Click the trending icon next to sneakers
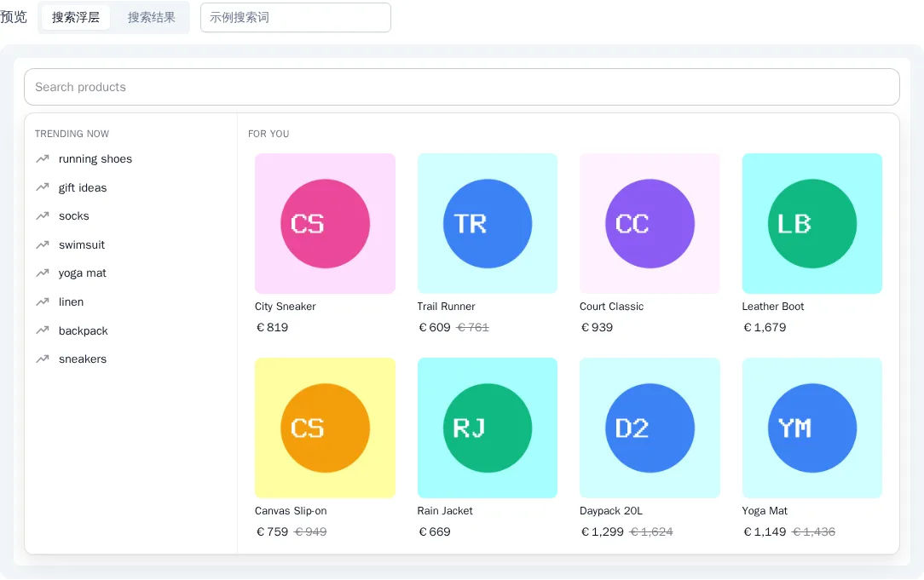Image resolution: width=924 pixels, height=580 pixels. click(x=43, y=359)
